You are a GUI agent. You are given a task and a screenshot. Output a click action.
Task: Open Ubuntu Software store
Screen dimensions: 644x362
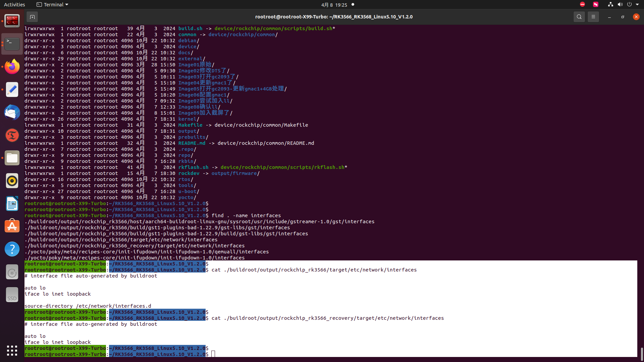(12, 226)
